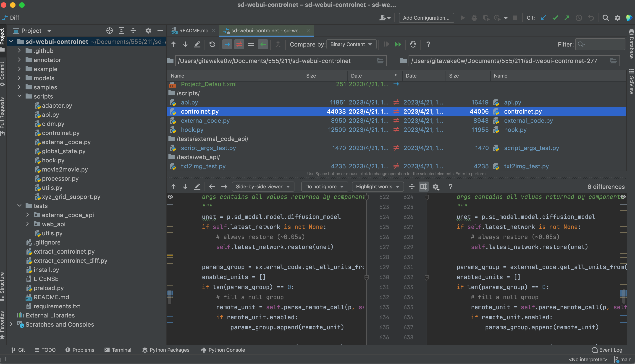Collapse the scripts folder in project tree

point(19,96)
